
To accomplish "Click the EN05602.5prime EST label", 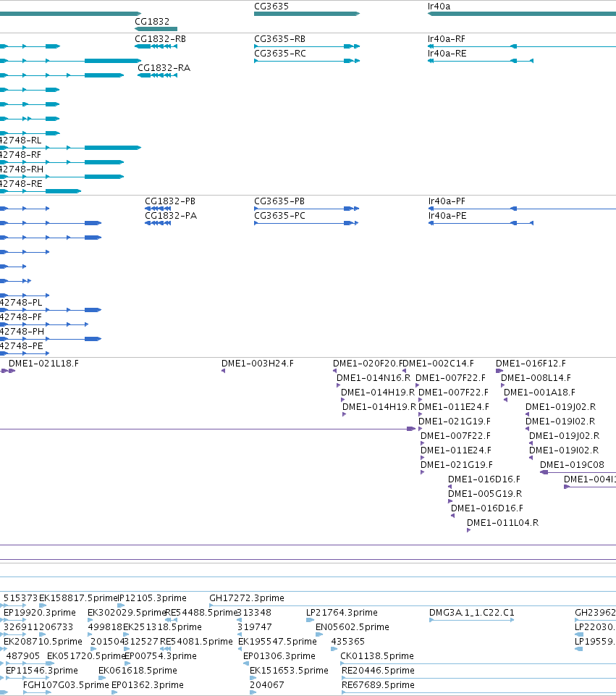I will tap(353, 627).
